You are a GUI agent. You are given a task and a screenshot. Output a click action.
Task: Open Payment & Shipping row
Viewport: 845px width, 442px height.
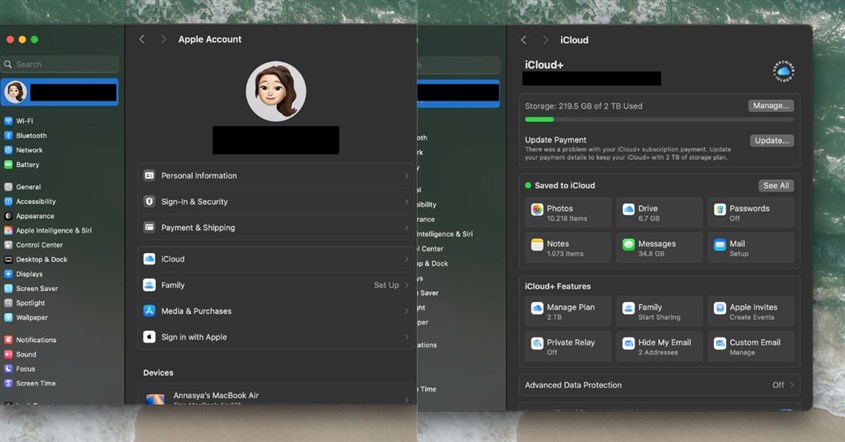tap(275, 227)
